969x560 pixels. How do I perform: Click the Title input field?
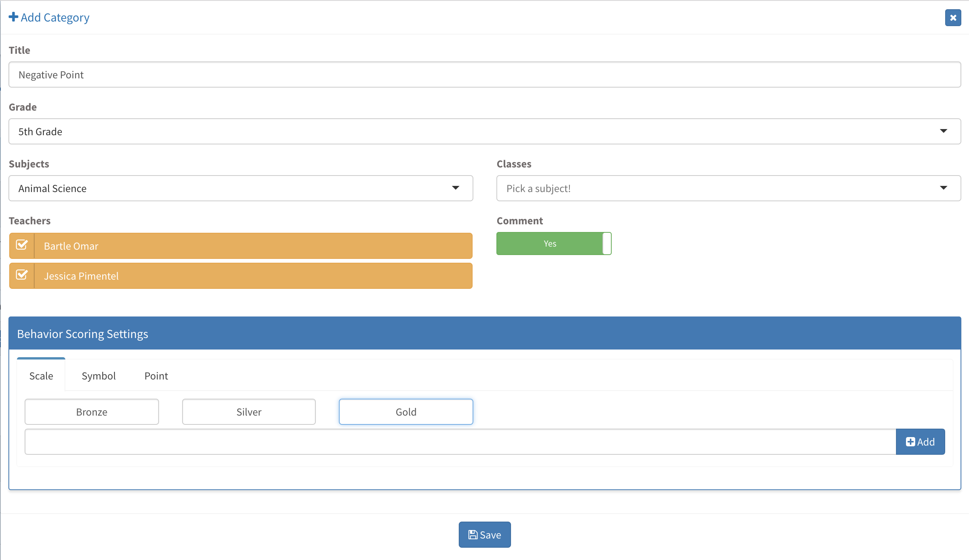pyautogui.click(x=485, y=75)
